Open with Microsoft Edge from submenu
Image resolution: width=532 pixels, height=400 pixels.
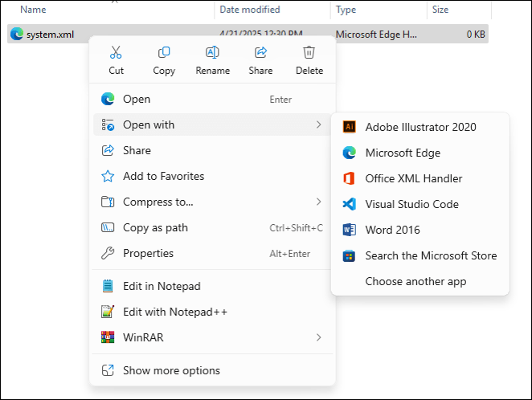pyautogui.click(x=403, y=153)
